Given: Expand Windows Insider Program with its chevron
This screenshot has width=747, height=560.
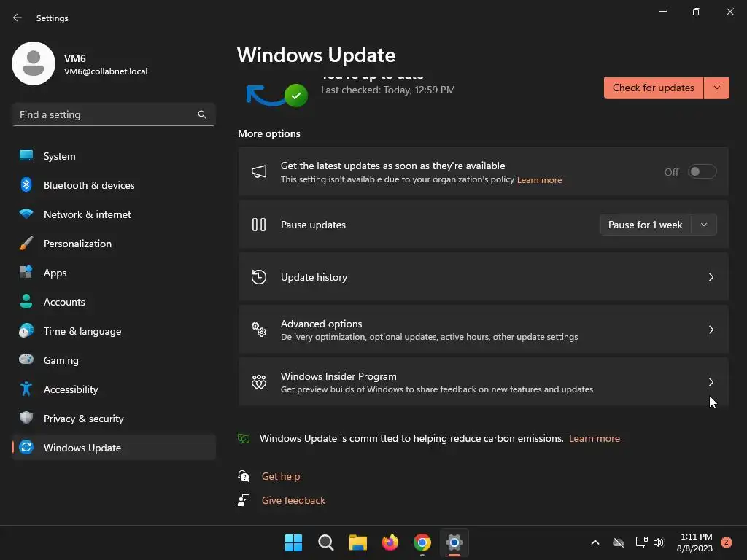Looking at the screenshot, I should pyautogui.click(x=711, y=382).
